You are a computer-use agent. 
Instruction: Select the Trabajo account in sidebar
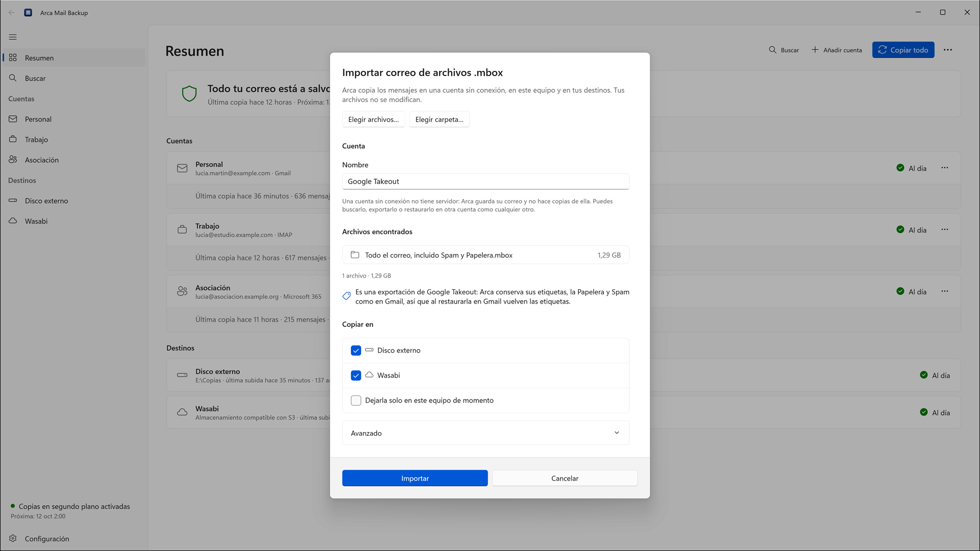(75, 139)
